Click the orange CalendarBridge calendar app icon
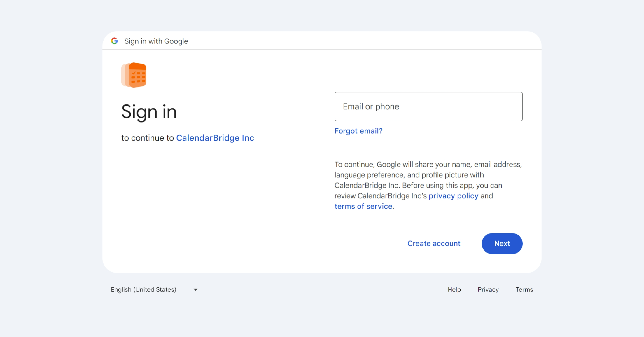Viewport: 644px width, 337px height. tap(134, 75)
